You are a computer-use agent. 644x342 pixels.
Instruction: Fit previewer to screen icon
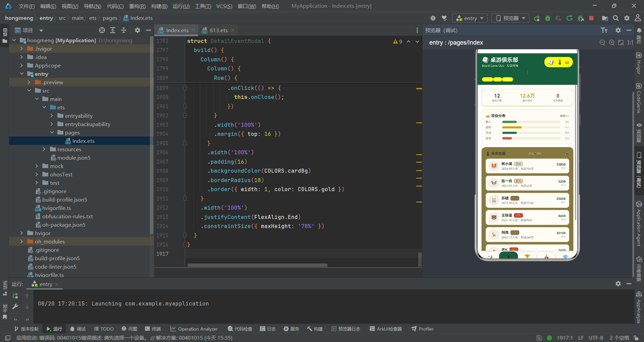pos(621,43)
